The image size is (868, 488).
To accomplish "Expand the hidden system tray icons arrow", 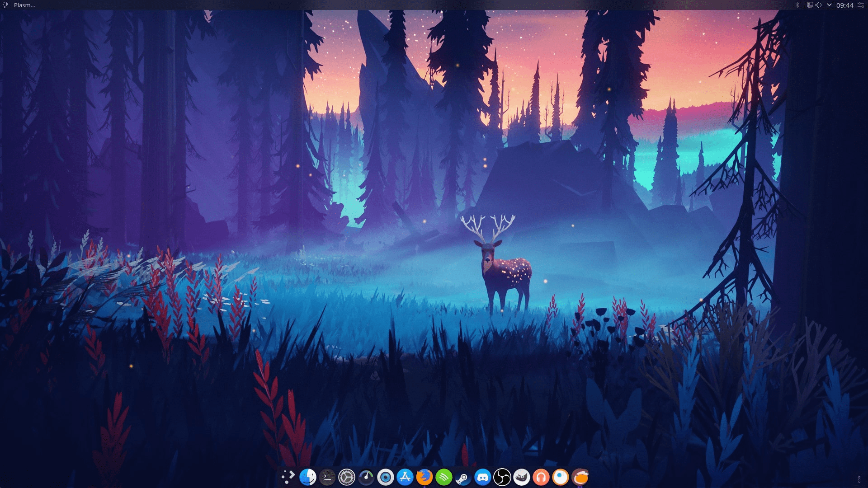I will coord(829,5).
